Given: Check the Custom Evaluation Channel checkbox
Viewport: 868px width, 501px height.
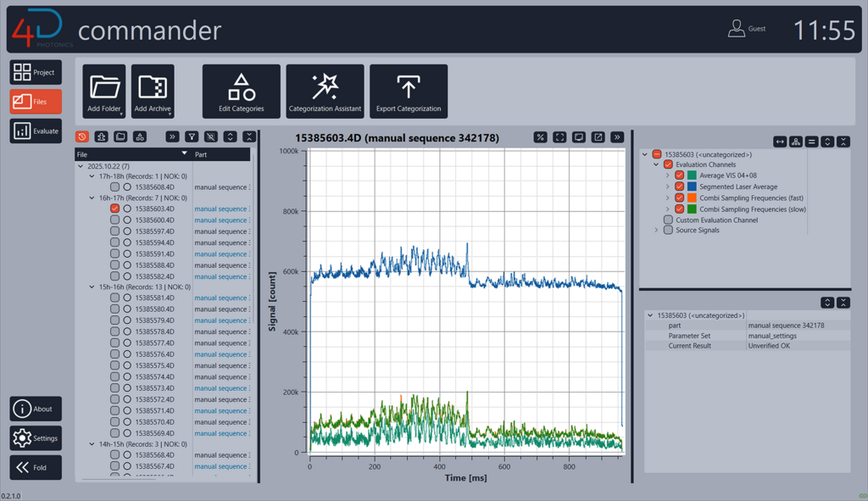Looking at the screenshot, I should point(668,220).
